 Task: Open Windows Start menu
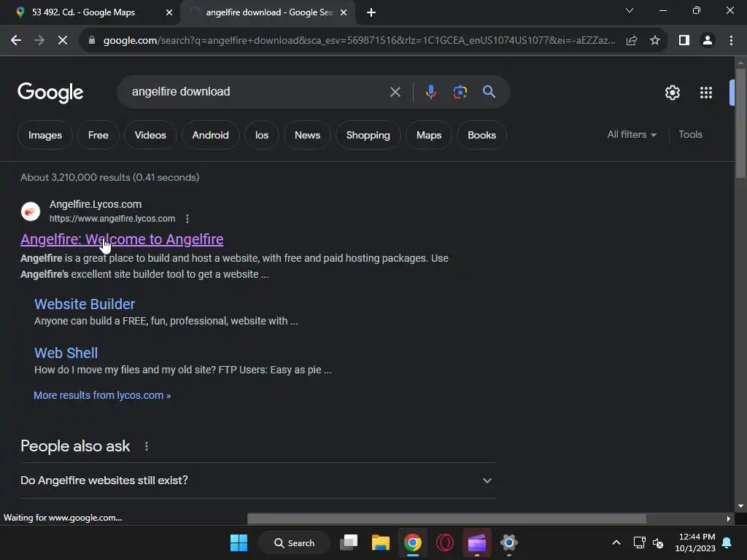coord(239,542)
